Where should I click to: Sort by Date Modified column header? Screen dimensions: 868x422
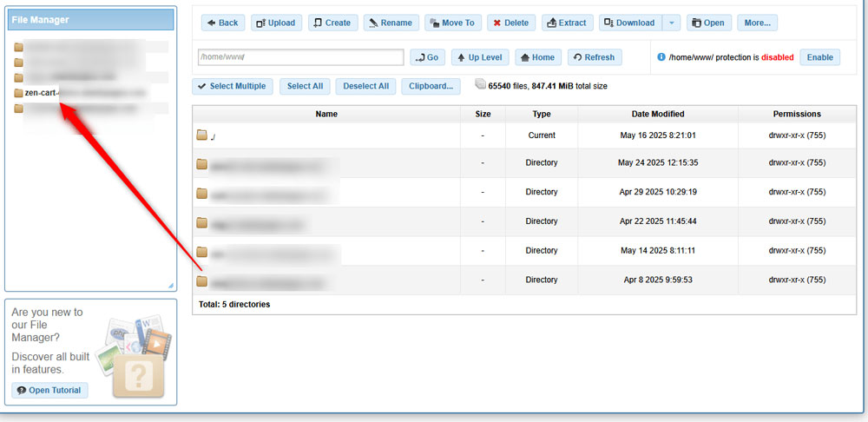click(658, 114)
